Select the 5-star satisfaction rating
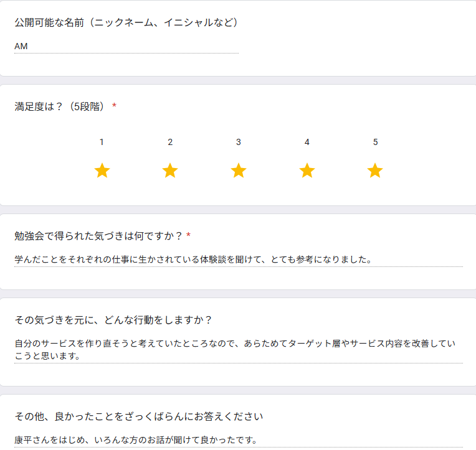 [x=375, y=171]
